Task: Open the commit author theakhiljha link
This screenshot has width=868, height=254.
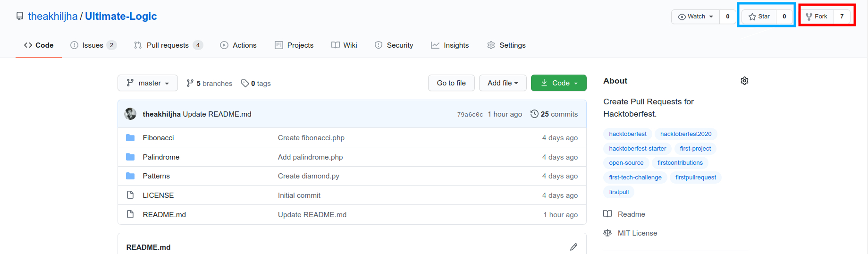Action: [x=162, y=114]
